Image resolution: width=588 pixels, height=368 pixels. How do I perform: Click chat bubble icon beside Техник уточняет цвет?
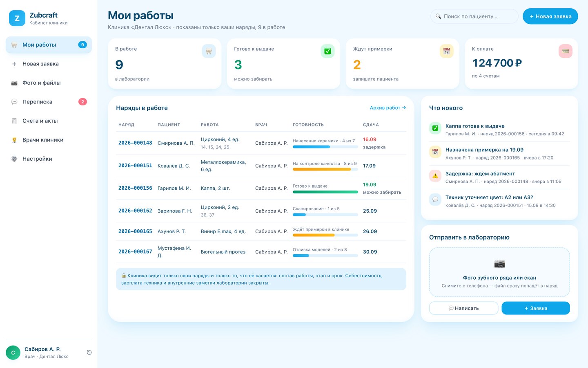[x=435, y=200]
